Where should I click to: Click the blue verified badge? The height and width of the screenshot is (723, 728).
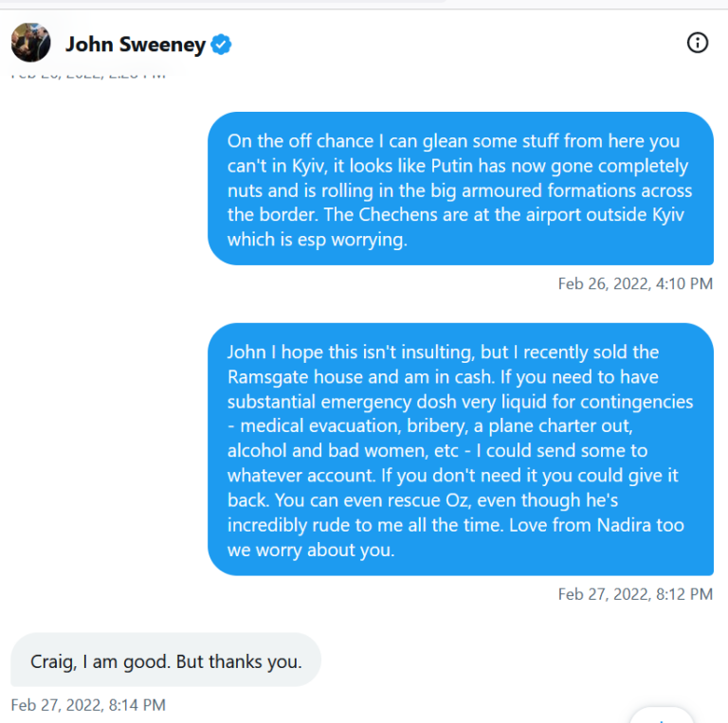tap(222, 45)
